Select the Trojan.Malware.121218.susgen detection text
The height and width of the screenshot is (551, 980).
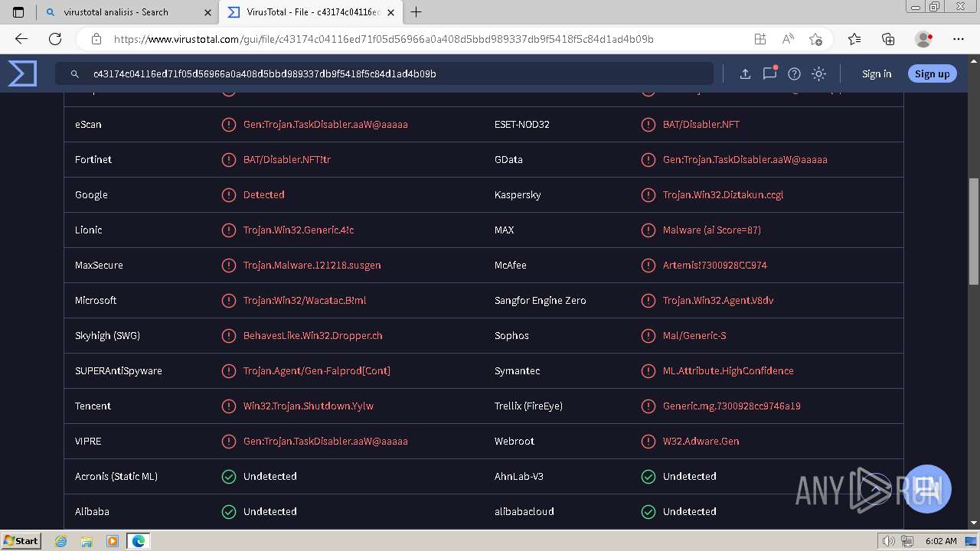pyautogui.click(x=312, y=265)
